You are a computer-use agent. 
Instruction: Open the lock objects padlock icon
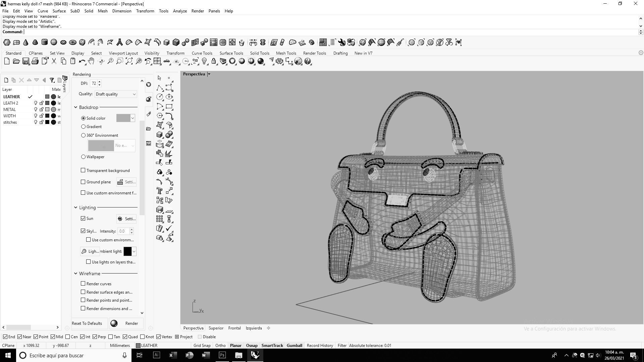tap(214, 61)
